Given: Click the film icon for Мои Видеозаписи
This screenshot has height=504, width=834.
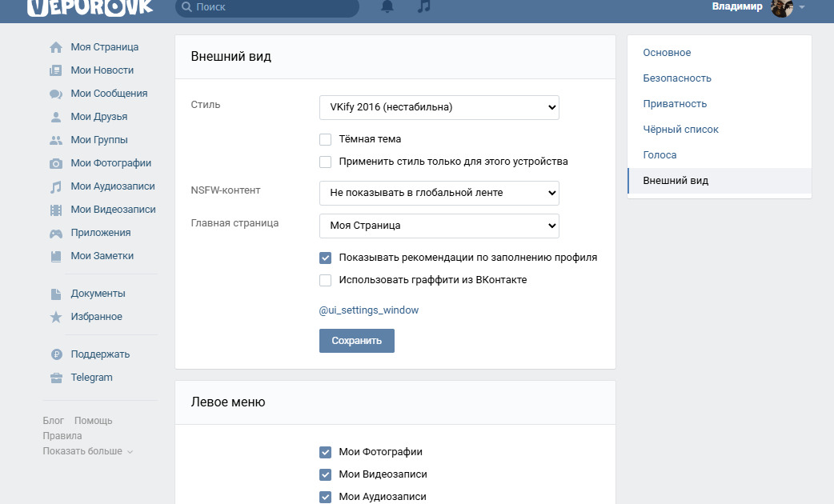Looking at the screenshot, I should pyautogui.click(x=56, y=210).
